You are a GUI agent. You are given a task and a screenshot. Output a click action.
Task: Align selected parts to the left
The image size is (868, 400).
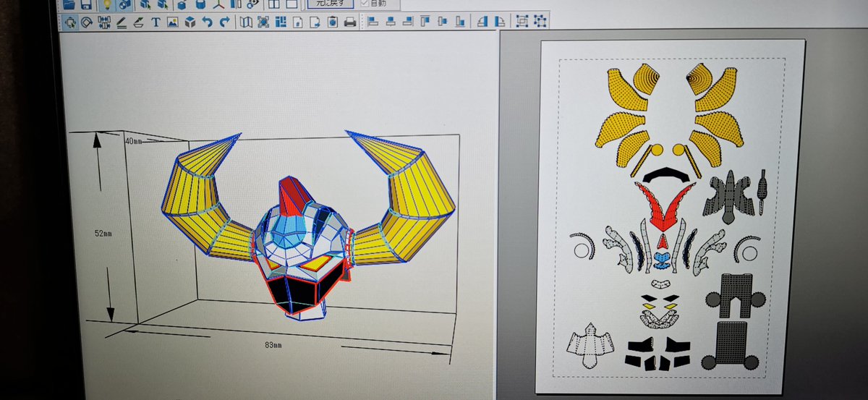tap(373, 21)
